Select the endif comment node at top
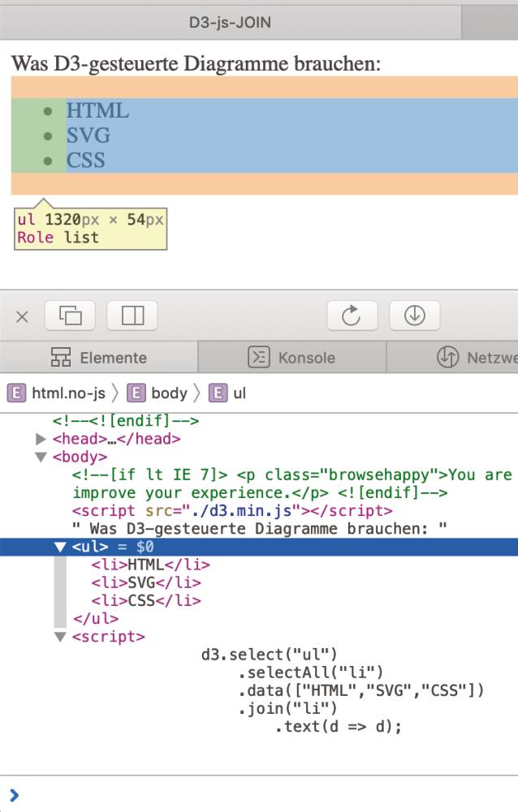Screen dimensions: 518x812 click(x=126, y=420)
